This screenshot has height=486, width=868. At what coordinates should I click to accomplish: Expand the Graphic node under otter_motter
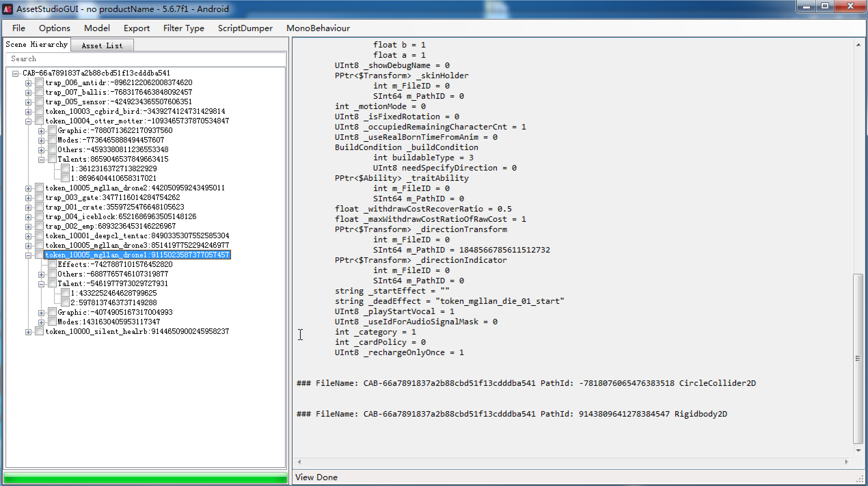tap(41, 131)
